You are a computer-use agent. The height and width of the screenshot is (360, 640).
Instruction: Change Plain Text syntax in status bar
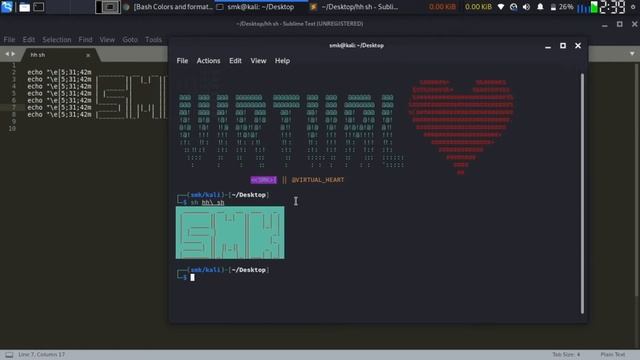click(613, 355)
